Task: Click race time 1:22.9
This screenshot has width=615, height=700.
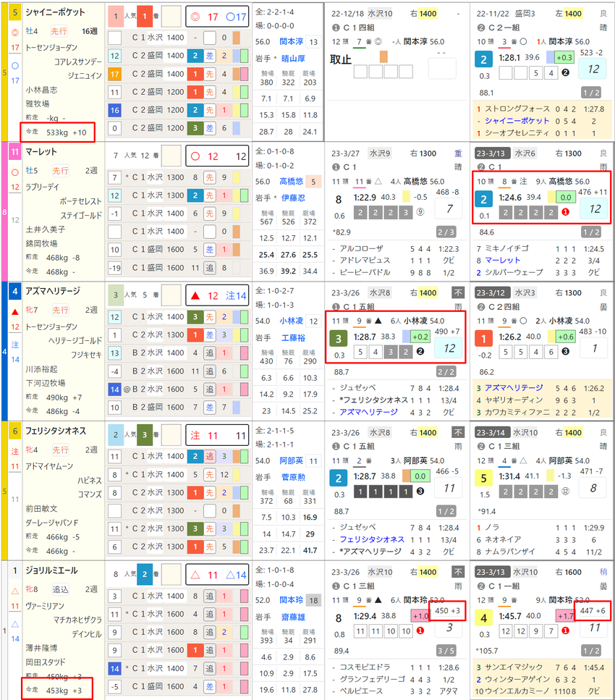Action: (365, 197)
